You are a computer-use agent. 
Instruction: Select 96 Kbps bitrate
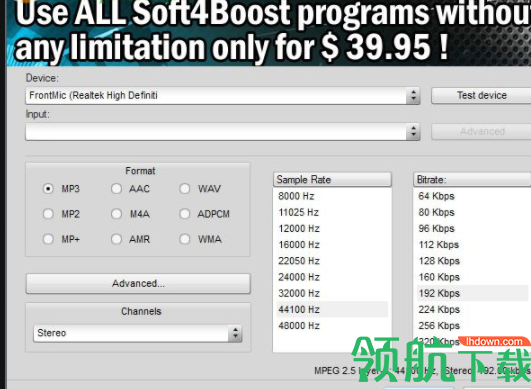click(x=472, y=229)
